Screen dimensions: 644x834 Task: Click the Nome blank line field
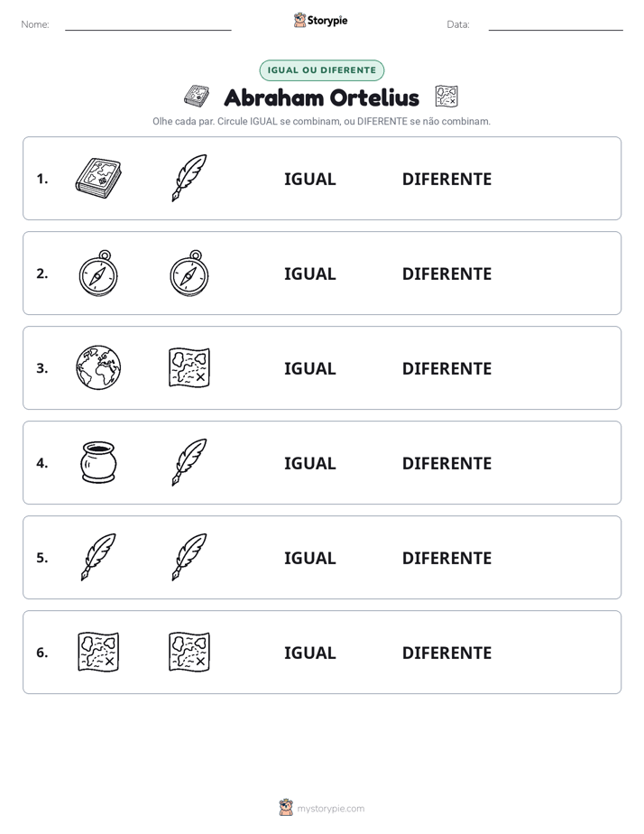[x=148, y=24]
